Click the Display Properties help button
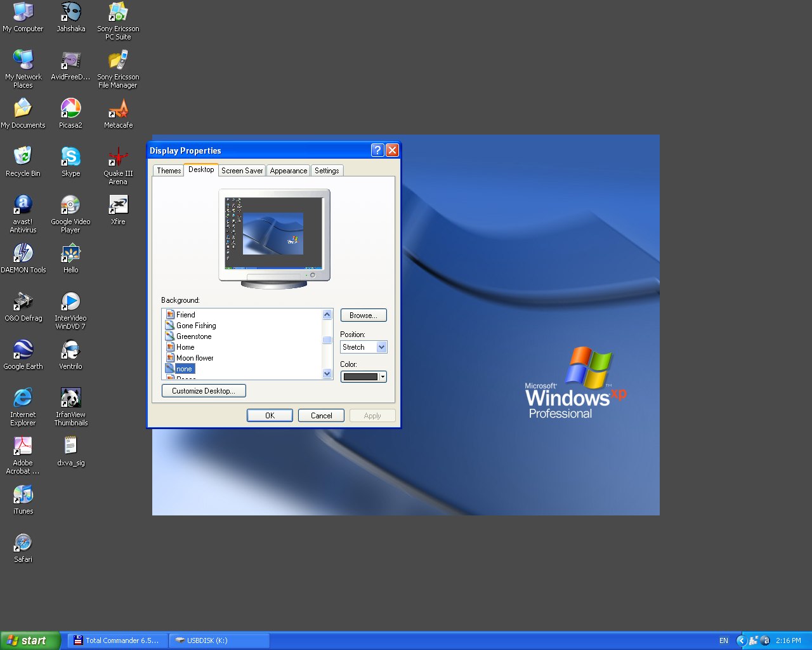Screen dimensions: 812x650 click(377, 150)
